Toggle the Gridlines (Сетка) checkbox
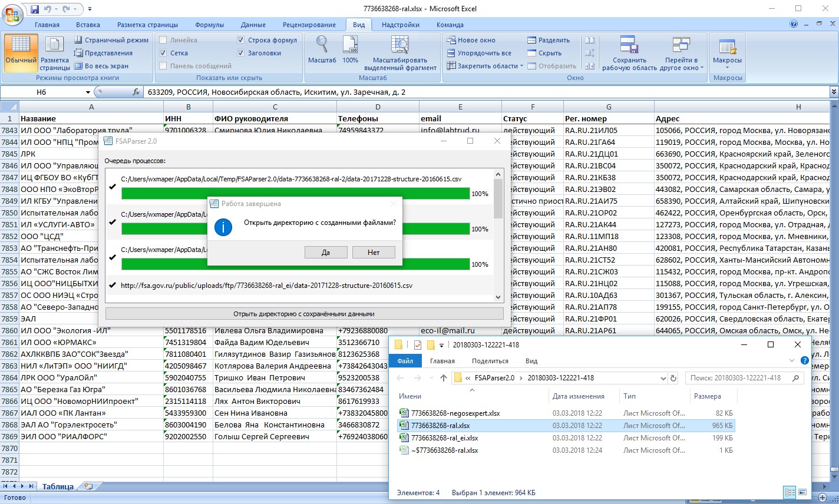The image size is (839, 504). coord(163,53)
